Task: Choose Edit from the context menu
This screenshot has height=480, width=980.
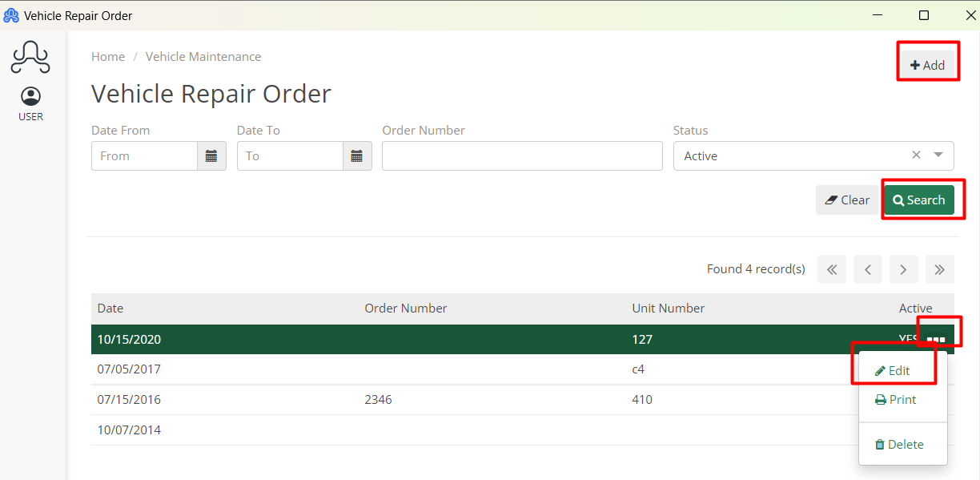Action: tap(893, 371)
